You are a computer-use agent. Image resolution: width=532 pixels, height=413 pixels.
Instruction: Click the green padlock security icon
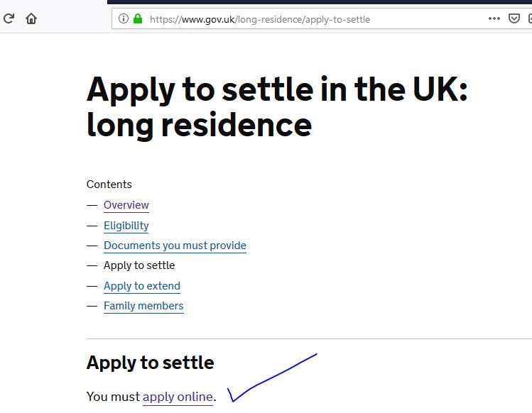click(x=138, y=19)
